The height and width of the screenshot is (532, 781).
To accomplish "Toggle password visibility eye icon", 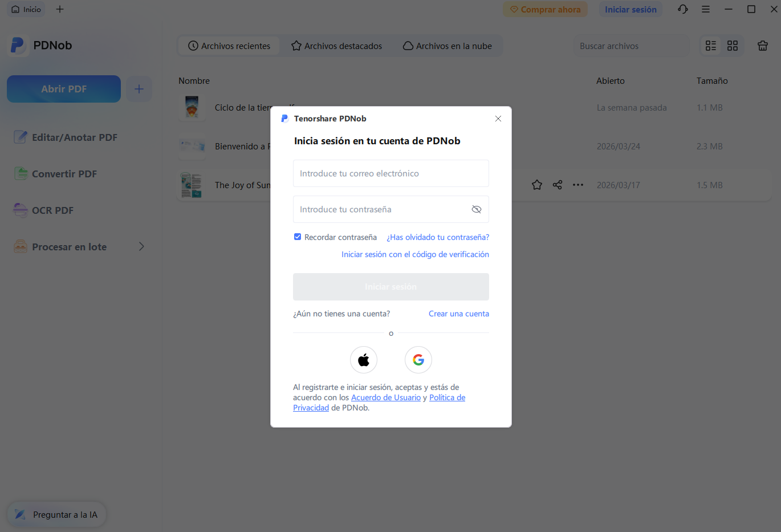I will (x=477, y=209).
